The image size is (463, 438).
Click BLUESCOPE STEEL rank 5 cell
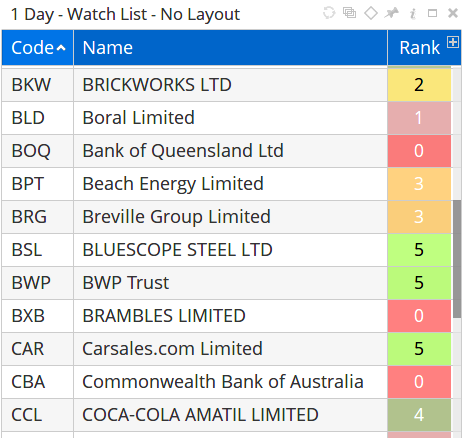click(419, 250)
